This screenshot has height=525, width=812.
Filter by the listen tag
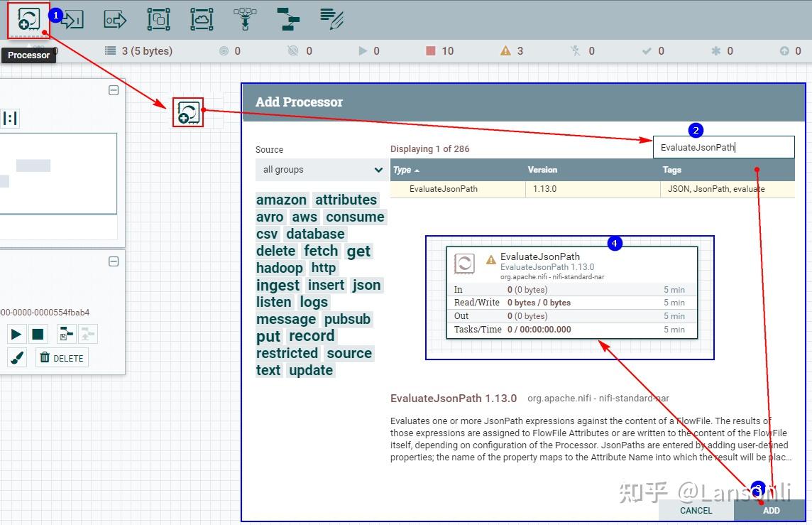click(x=273, y=303)
